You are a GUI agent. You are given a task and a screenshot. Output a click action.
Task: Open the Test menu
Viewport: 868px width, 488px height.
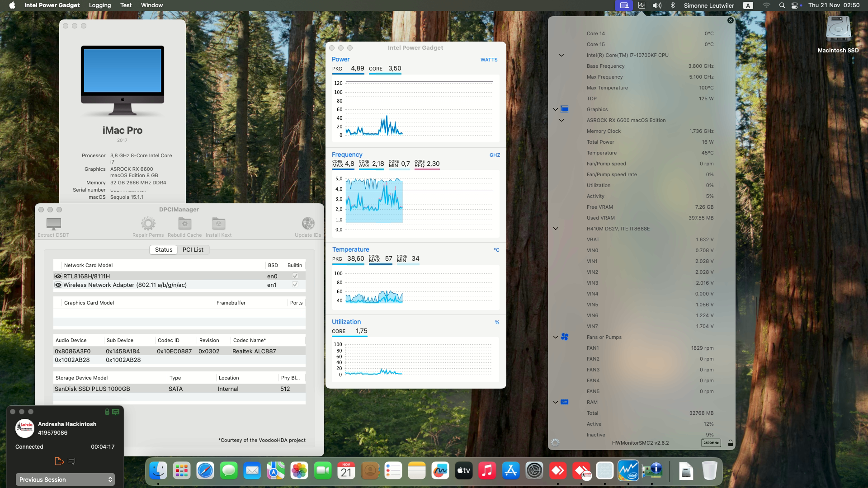tap(126, 5)
